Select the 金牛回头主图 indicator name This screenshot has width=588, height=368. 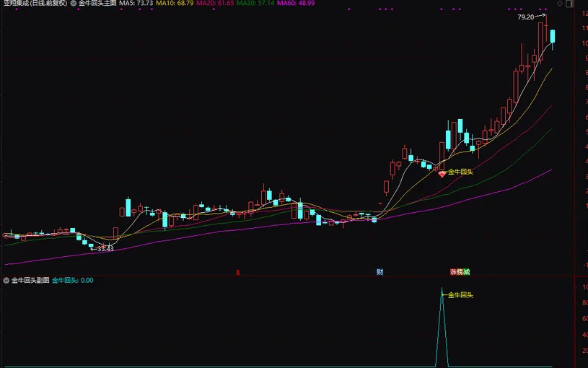[97, 3]
